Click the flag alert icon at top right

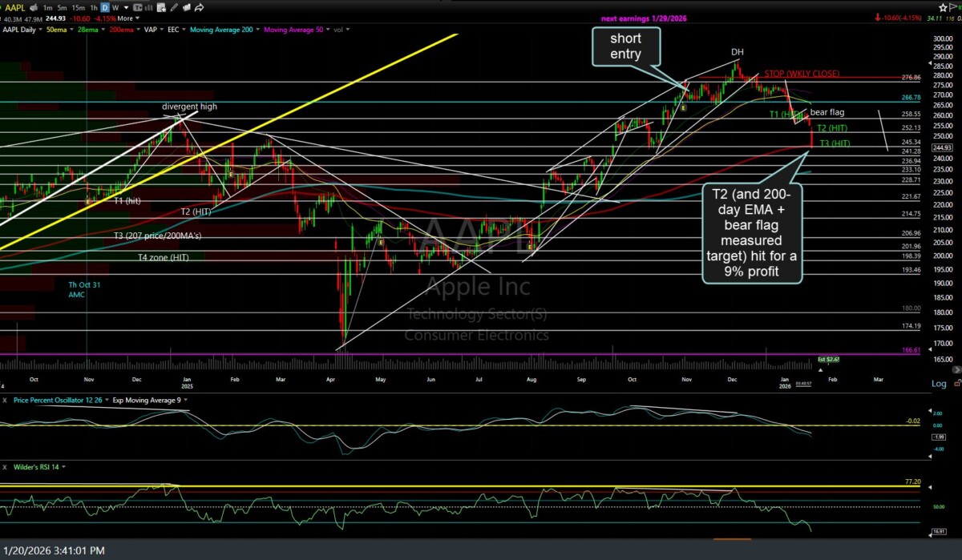tap(952, 6)
